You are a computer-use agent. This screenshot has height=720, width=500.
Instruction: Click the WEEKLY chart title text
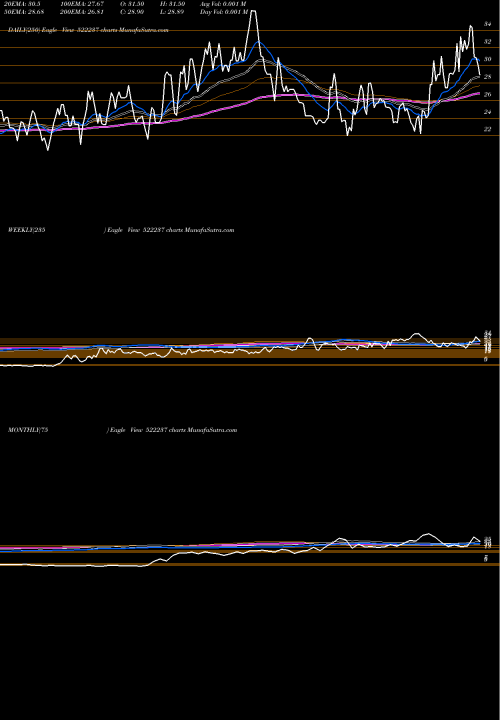point(121,230)
